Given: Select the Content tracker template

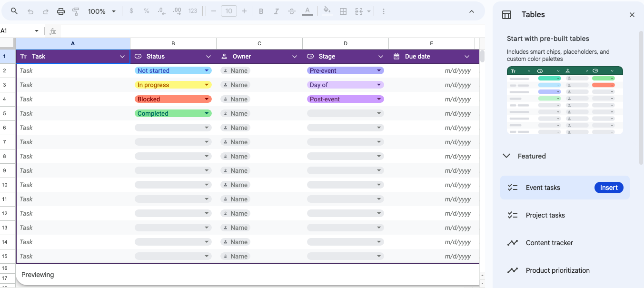Looking at the screenshot, I should (549, 243).
